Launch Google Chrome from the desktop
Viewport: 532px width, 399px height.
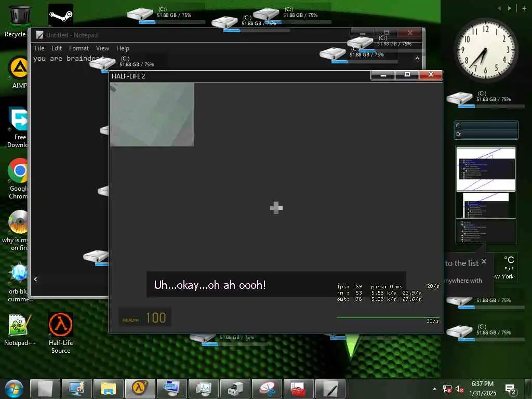[x=19, y=178]
